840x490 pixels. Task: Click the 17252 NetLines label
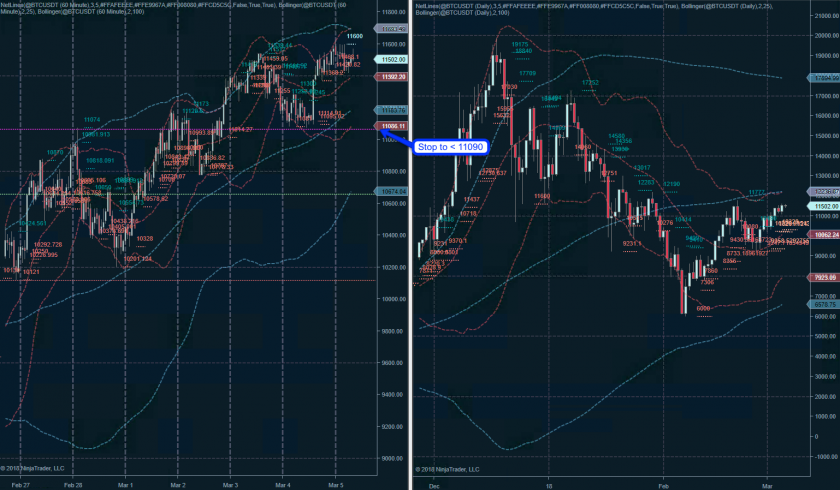pyautogui.click(x=590, y=82)
